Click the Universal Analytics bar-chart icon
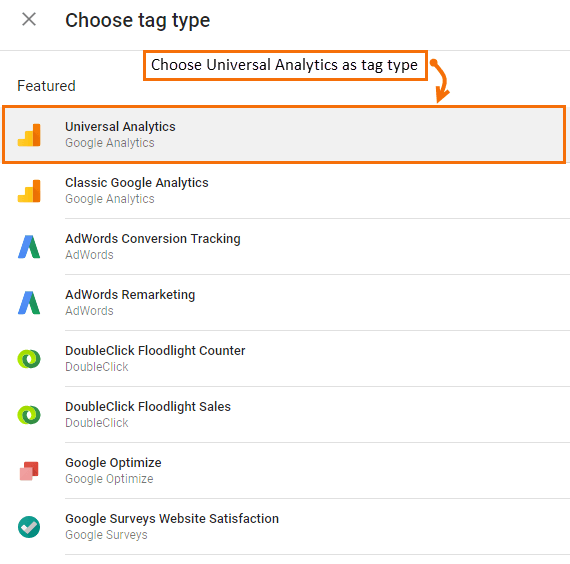This screenshot has width=570, height=564. click(29, 135)
